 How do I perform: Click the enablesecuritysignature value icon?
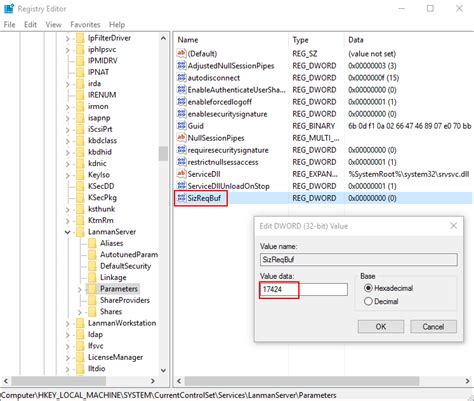(x=181, y=114)
